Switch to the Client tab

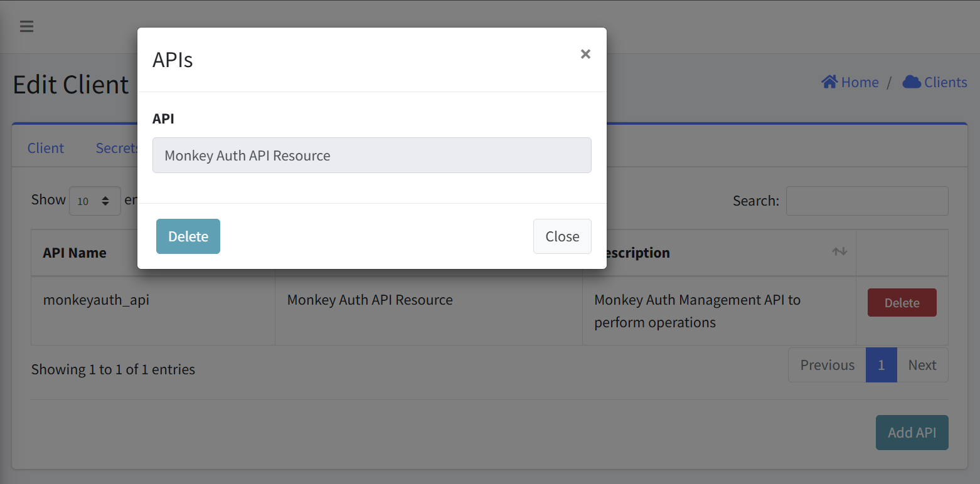point(46,148)
